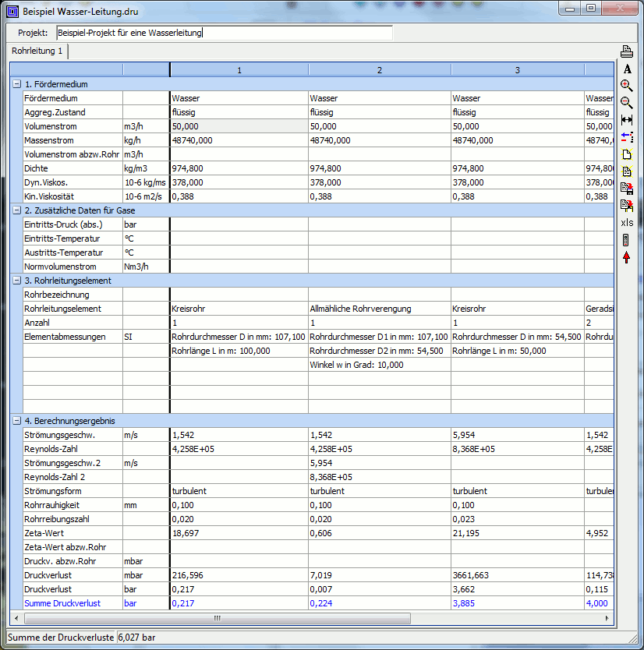Click the red and blue arrows icon
This screenshot has height=650, width=644.
pos(627,137)
